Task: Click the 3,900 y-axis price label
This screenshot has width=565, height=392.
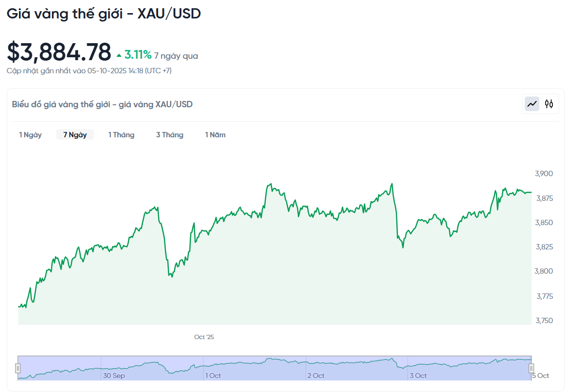Action: click(544, 174)
